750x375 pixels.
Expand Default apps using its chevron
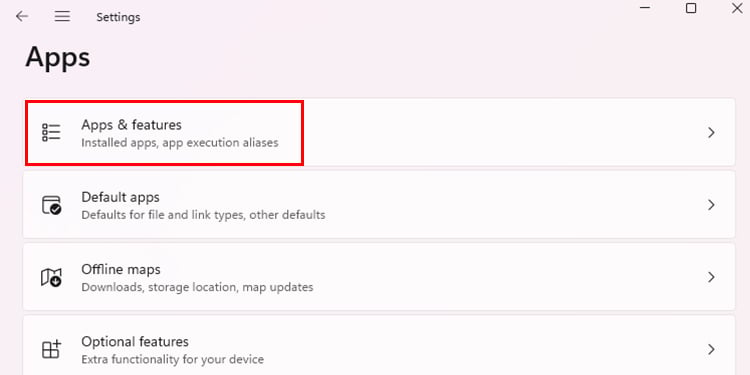pos(711,205)
